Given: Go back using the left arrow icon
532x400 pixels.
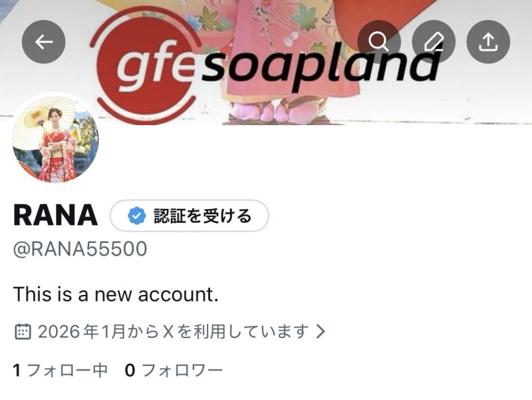Looking at the screenshot, I should tap(43, 42).
